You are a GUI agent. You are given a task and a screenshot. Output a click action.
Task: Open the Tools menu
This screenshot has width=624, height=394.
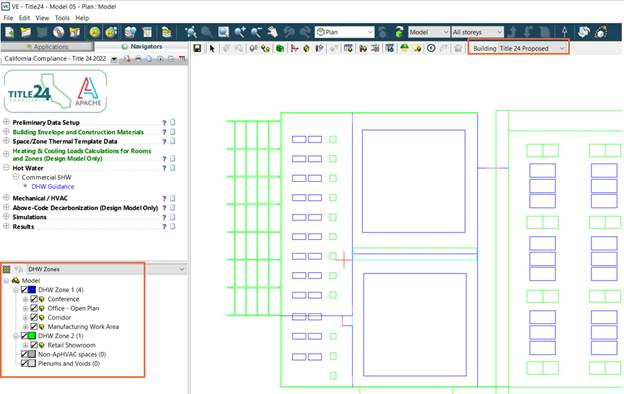coord(62,18)
